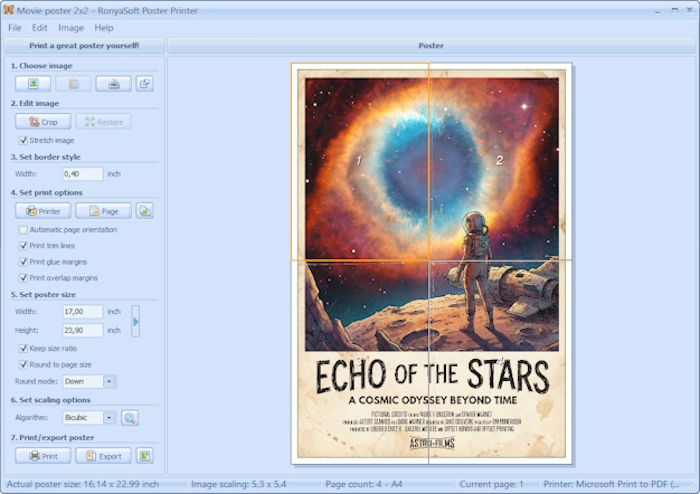Image resolution: width=700 pixels, height=494 pixels.
Task: Click the Poster panel header
Action: point(431,46)
